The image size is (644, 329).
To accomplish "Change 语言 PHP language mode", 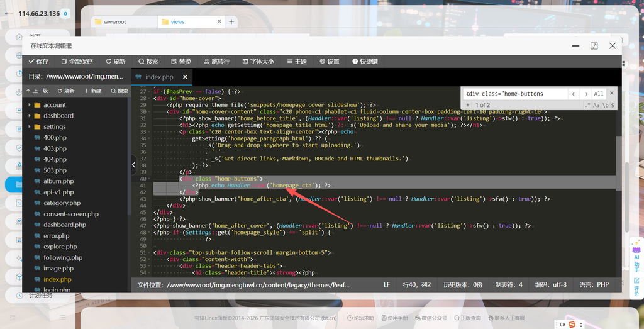I will pos(594,284).
